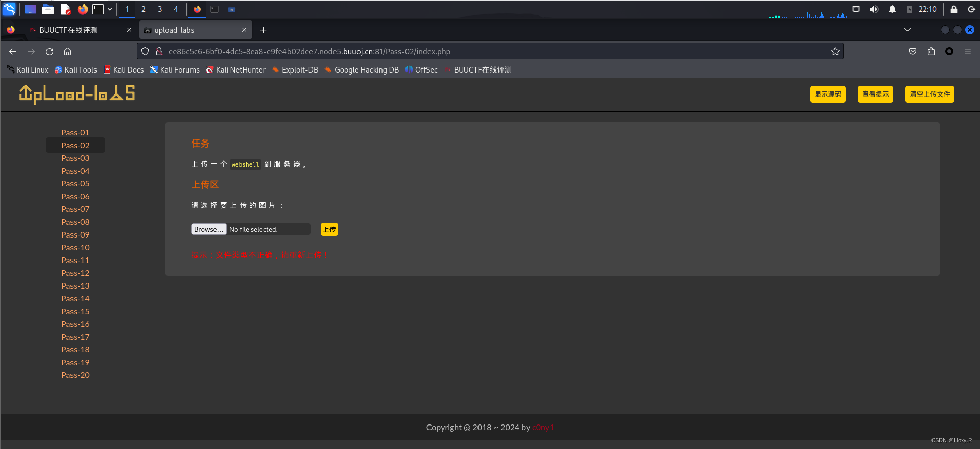Reload the current page
Image resolution: width=980 pixels, height=449 pixels.
click(x=50, y=51)
